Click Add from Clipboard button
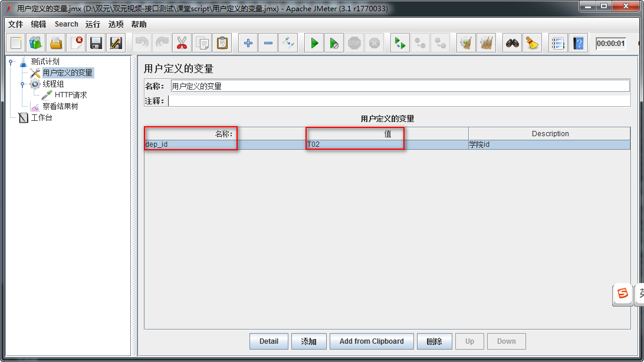Screen dimensions: 644x362 (x=372, y=341)
